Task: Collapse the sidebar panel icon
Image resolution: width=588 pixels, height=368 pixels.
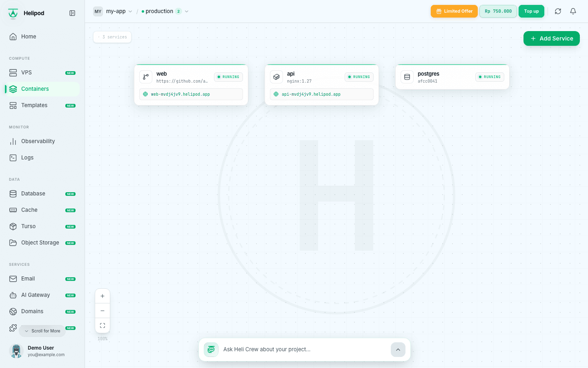Action: coord(72,13)
